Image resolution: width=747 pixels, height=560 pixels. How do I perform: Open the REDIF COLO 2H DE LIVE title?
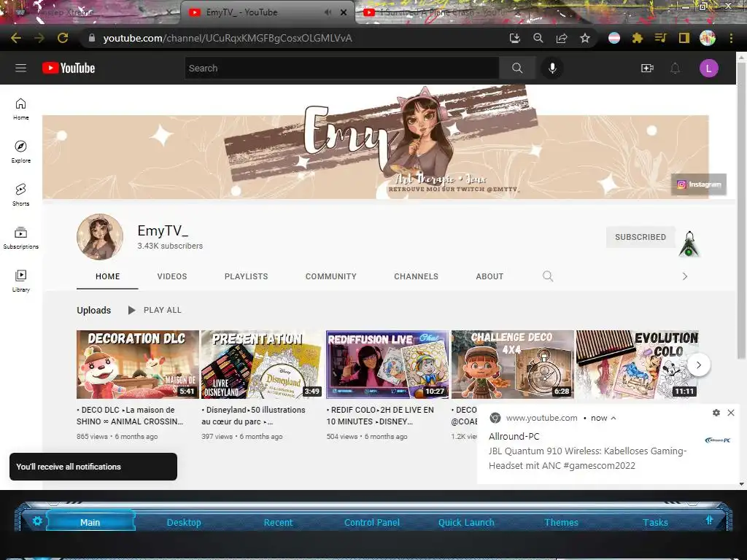tap(380, 416)
